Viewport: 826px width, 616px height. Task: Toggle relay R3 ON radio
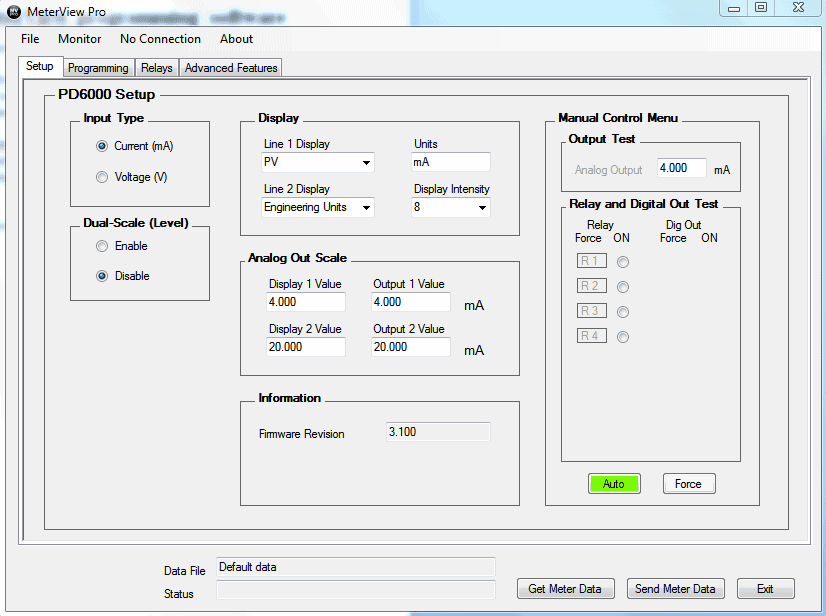point(623,312)
